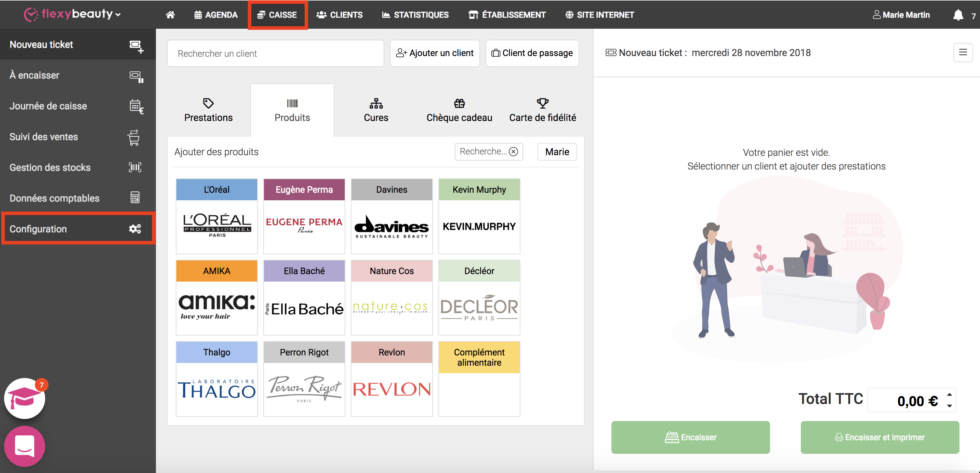
Task: Click the Suivi des ventes cart icon
Action: 134,137
